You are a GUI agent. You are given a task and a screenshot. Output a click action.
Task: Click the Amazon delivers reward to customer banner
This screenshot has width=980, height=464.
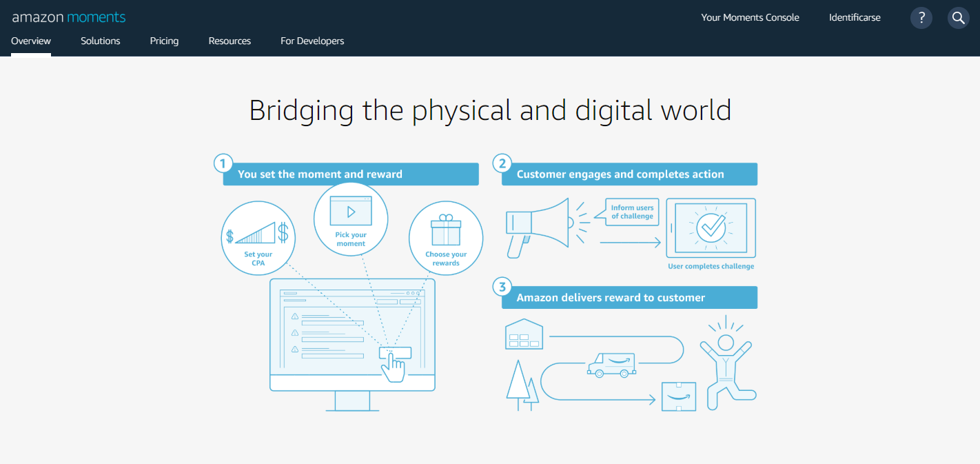(630, 298)
